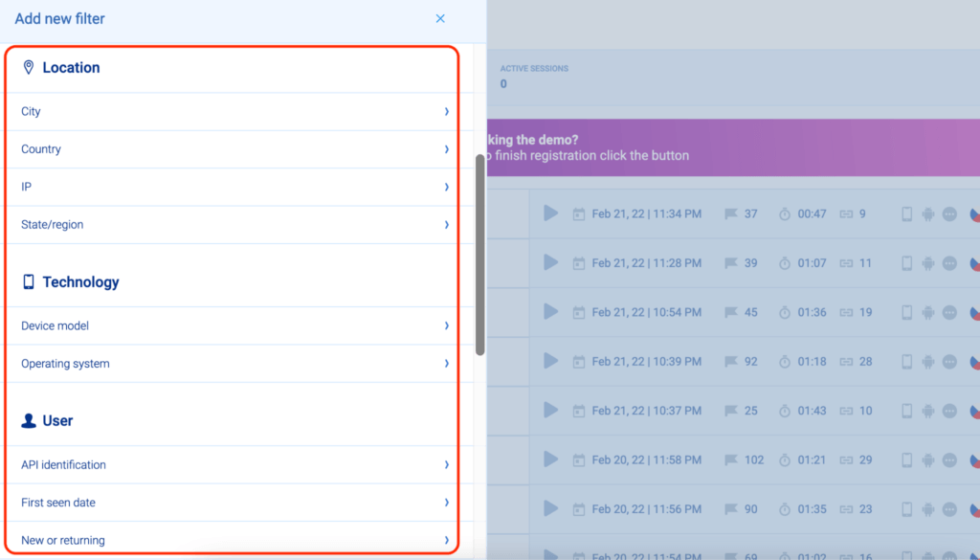Viewport: 980px width, 560px height.
Task: Click the filter panel scrollbar
Action: (x=479, y=254)
